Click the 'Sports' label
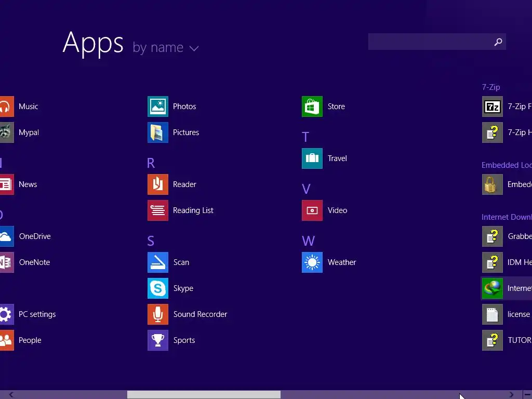Image resolution: width=532 pixels, height=399 pixels. pyautogui.click(x=184, y=340)
